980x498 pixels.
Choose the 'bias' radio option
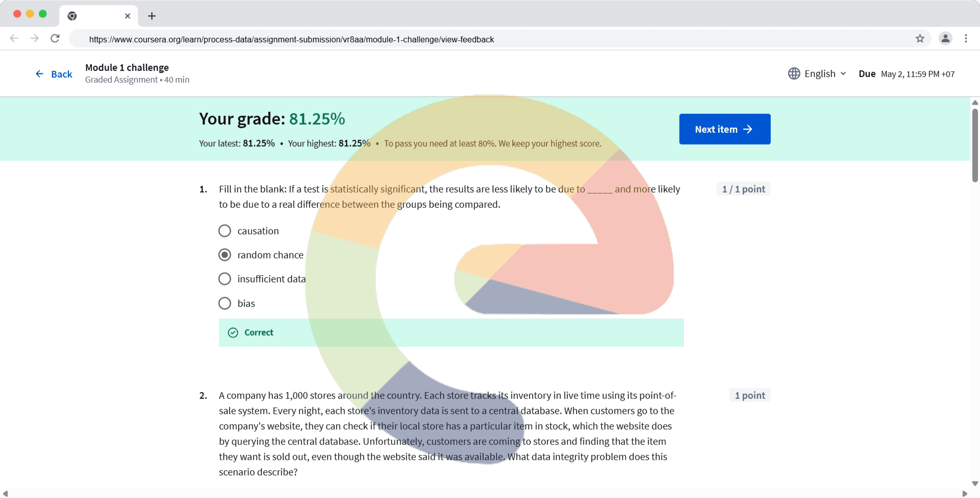(225, 303)
